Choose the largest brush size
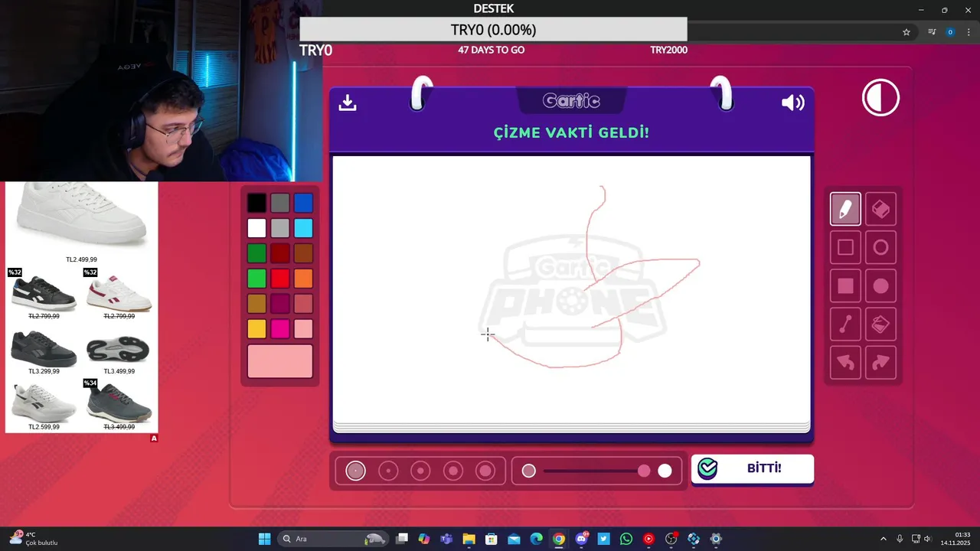This screenshot has width=980, height=551. tap(485, 471)
